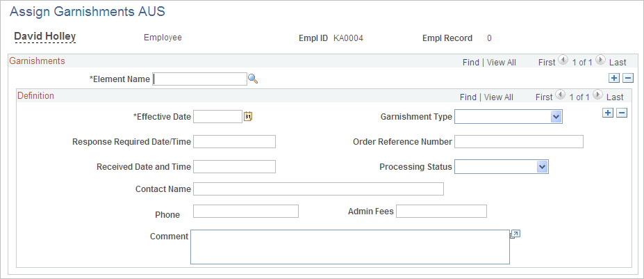The width and height of the screenshot is (644, 279).
Task: Go to previous row in Definition
Action: coord(561,95)
